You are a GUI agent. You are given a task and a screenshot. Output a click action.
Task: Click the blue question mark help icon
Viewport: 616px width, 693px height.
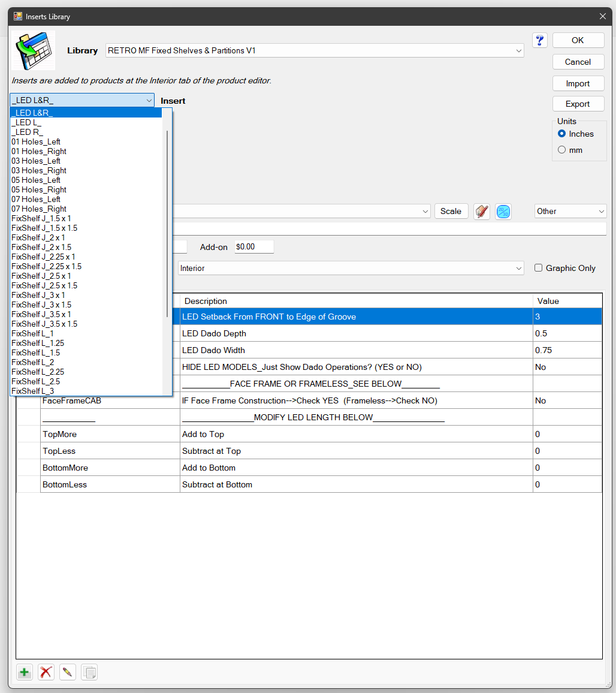(x=540, y=40)
